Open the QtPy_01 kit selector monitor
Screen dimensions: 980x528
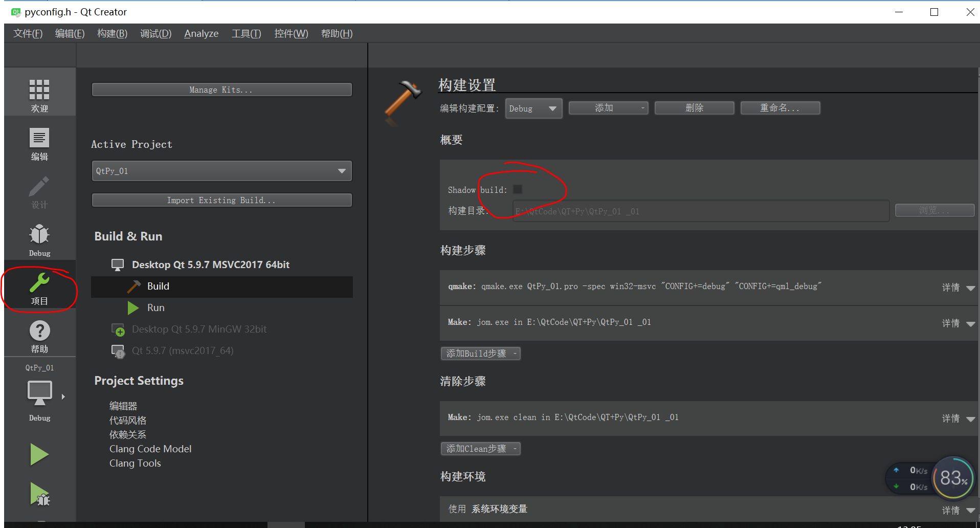pos(39,394)
